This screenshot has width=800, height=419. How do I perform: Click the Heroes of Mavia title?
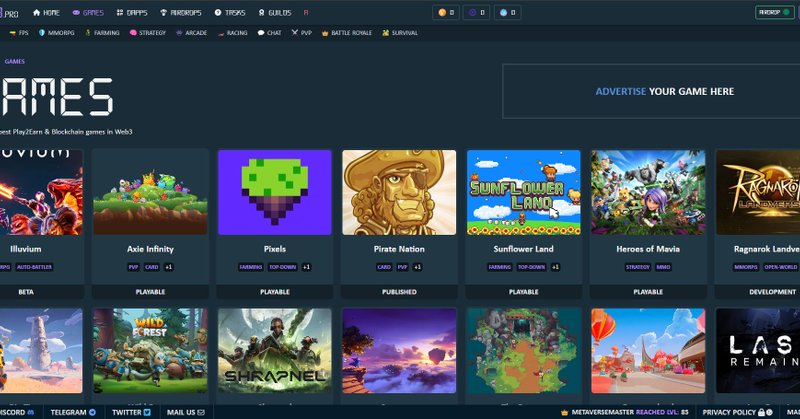(648, 249)
